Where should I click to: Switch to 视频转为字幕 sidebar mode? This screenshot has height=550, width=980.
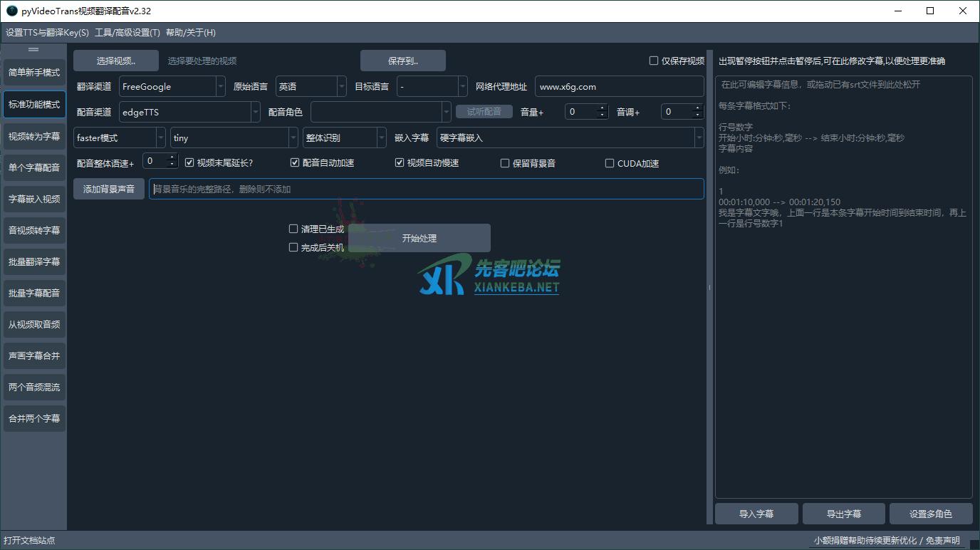[34, 136]
